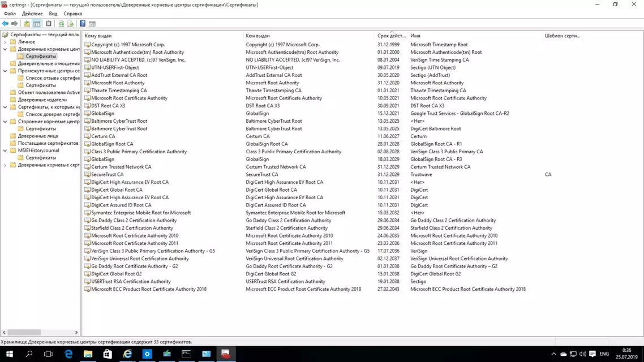644x362 pixels.
Task: Click the certificate icon beside SecureTrust CA
Action: pos(87,174)
